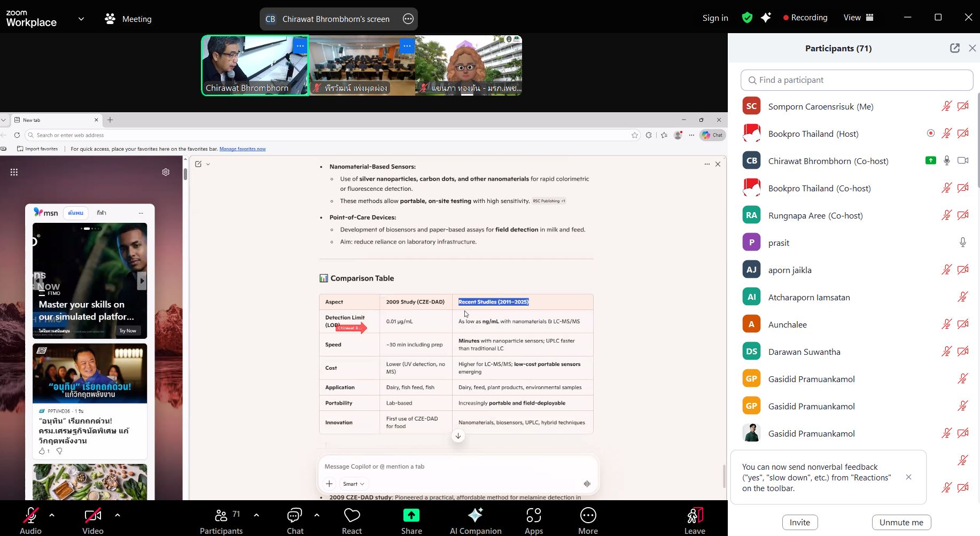Toggle the Participants panel from toolbar
Image resolution: width=980 pixels, height=536 pixels.
click(x=221, y=516)
